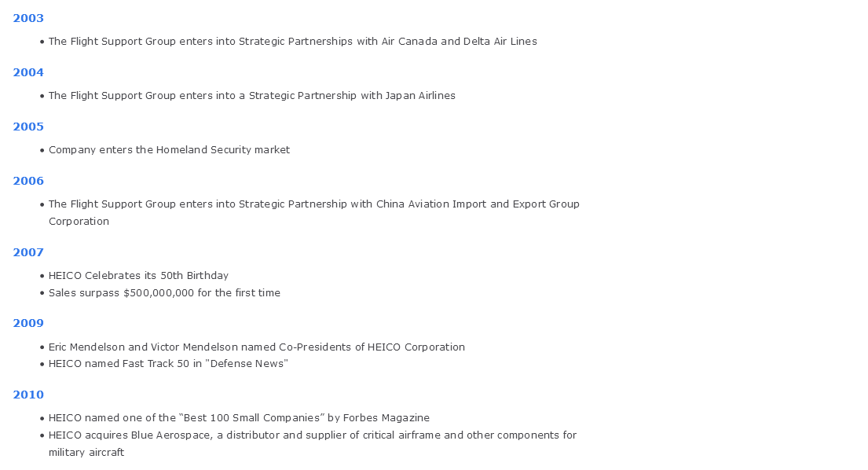The image size is (868, 470).
Task: Click the Co-Presidents Mendelson entry
Action: click(x=257, y=347)
